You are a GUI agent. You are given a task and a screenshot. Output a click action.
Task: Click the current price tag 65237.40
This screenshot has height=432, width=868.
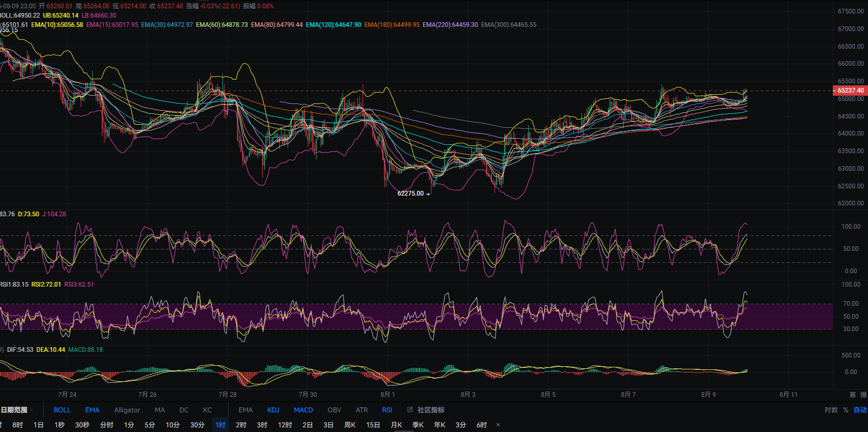point(850,91)
